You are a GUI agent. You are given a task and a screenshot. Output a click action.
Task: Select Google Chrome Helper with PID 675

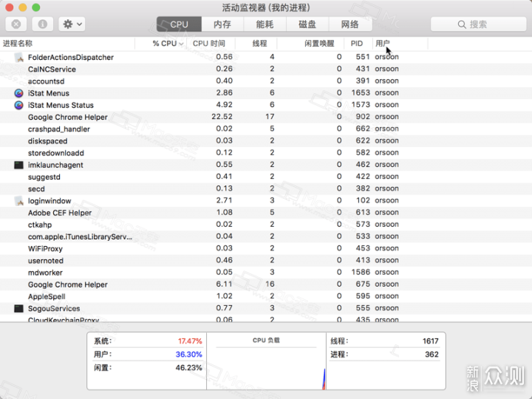pos(266,284)
